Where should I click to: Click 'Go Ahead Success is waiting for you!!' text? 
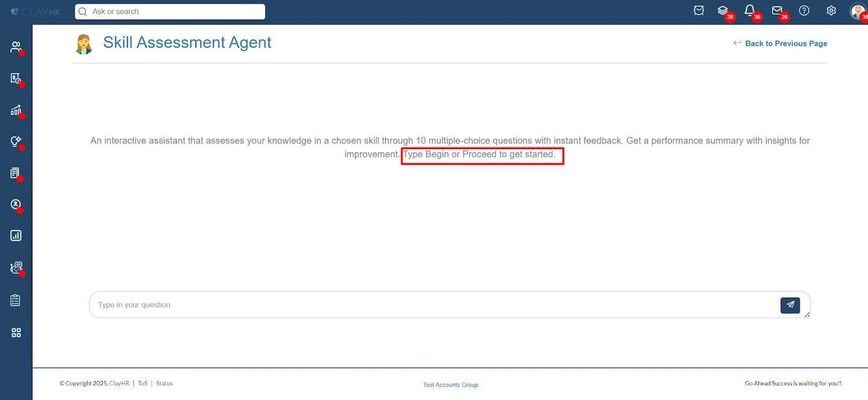(793, 383)
